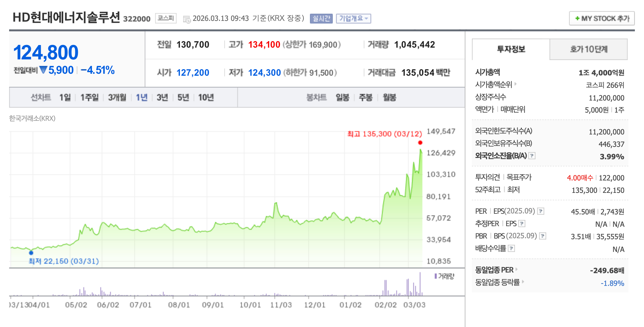Click the -4.51% change percentage
Screen dimensions: 644x327
click(x=97, y=70)
